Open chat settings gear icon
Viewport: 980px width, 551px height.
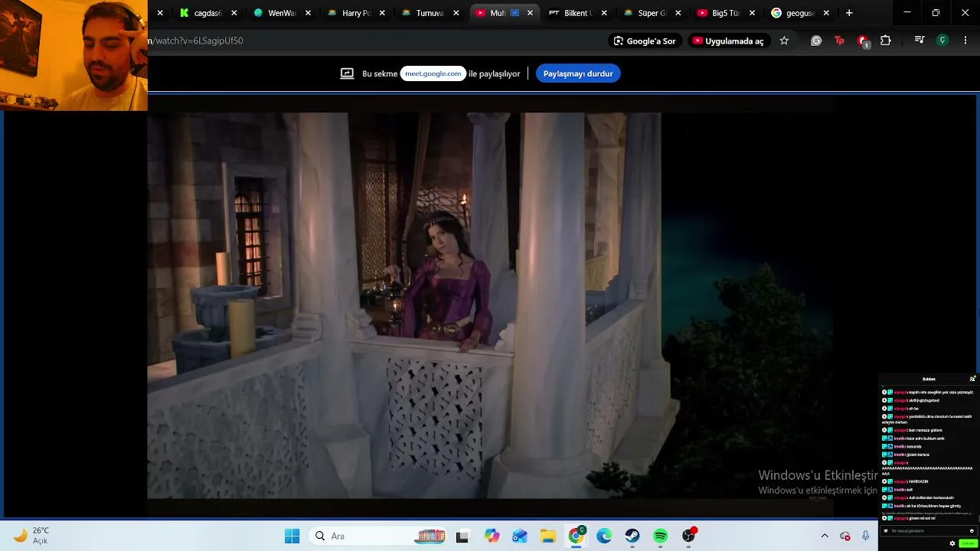tap(952, 543)
